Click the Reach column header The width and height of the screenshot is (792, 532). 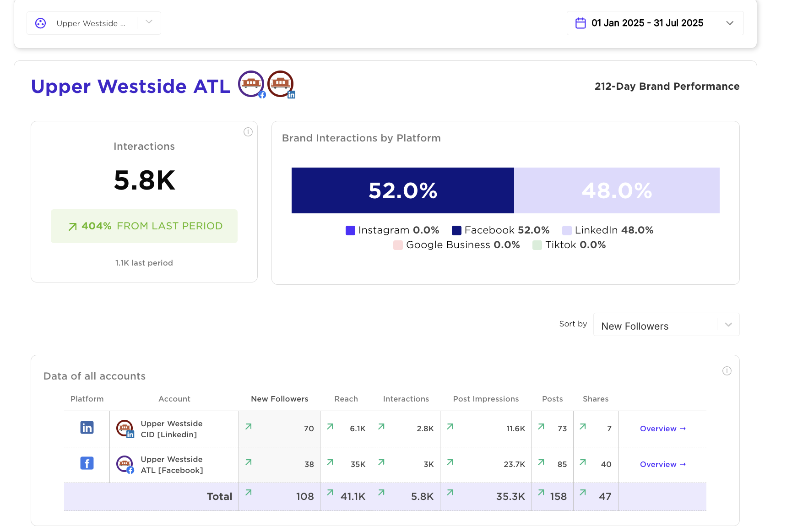[x=346, y=399]
